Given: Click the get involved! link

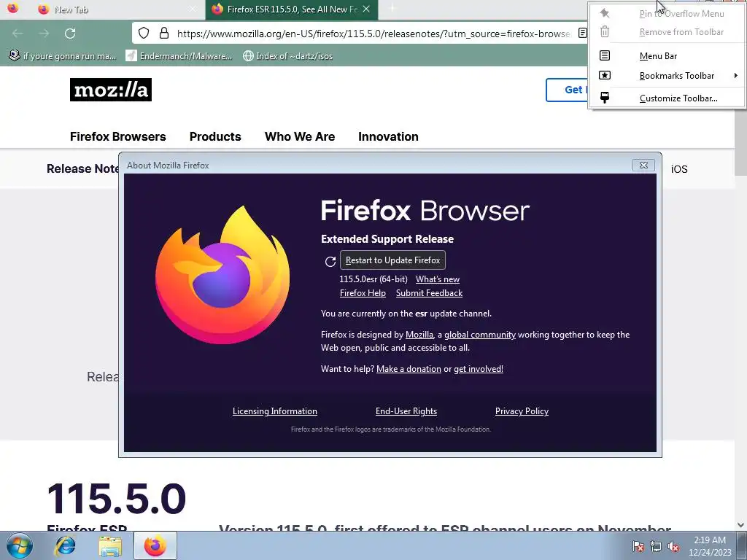Looking at the screenshot, I should (479, 368).
